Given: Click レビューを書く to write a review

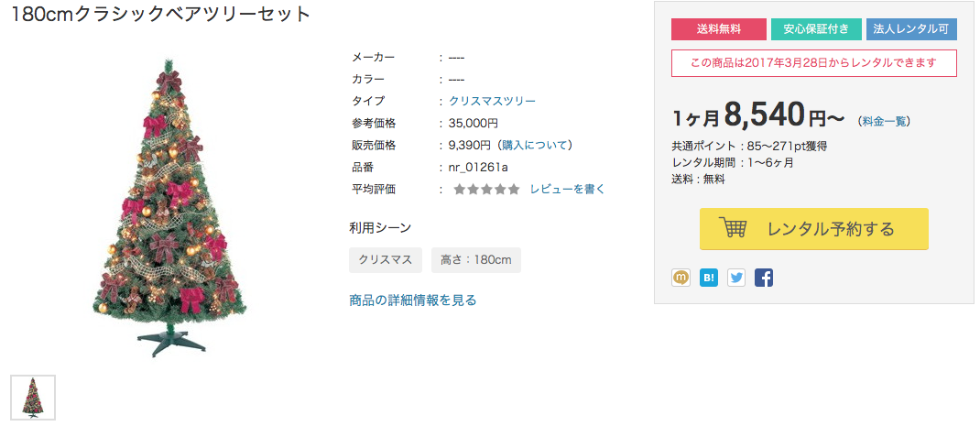Looking at the screenshot, I should click(x=568, y=189).
